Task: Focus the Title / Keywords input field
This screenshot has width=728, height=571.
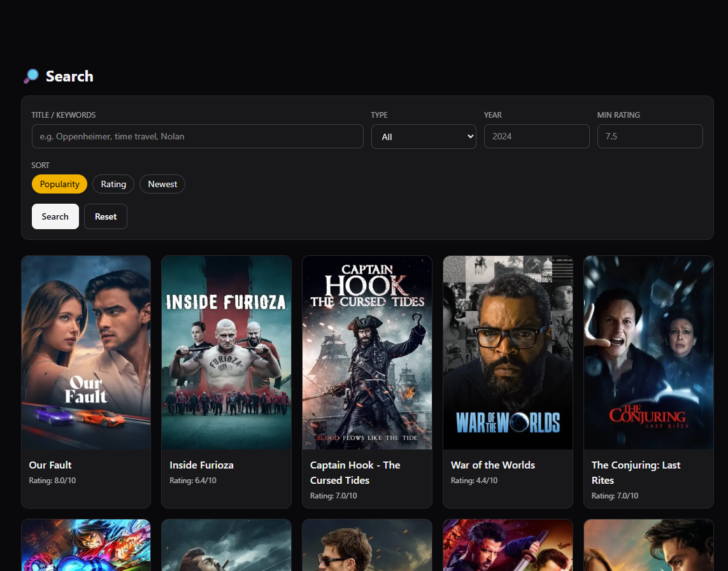Action: [197, 136]
